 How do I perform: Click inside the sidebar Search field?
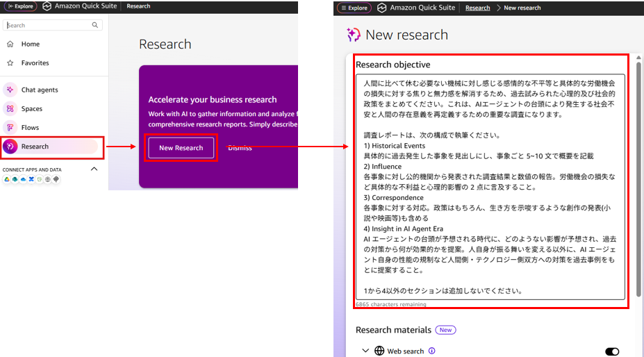53,25
